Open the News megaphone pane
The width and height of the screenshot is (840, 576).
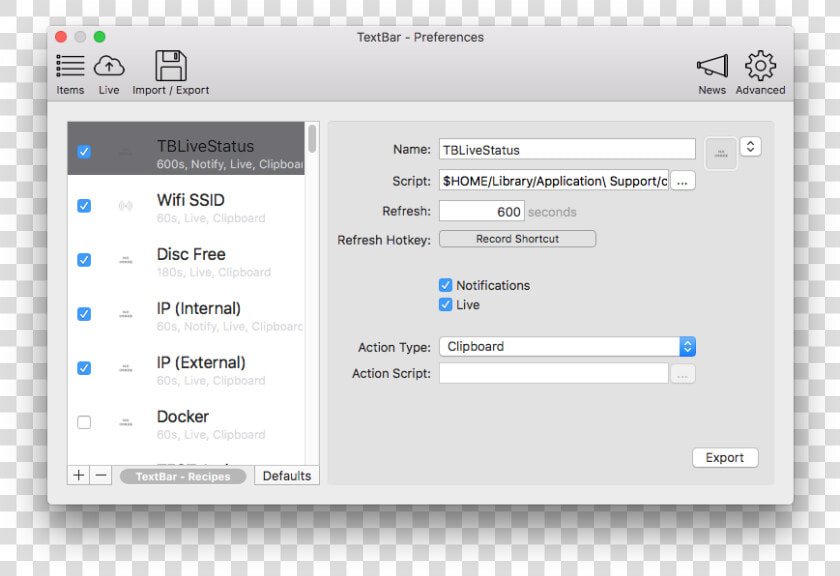(712, 73)
